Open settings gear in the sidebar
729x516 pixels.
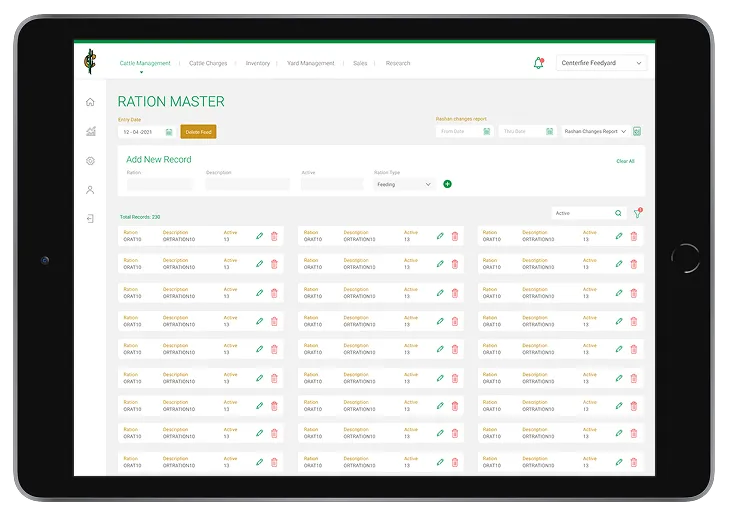tap(90, 160)
